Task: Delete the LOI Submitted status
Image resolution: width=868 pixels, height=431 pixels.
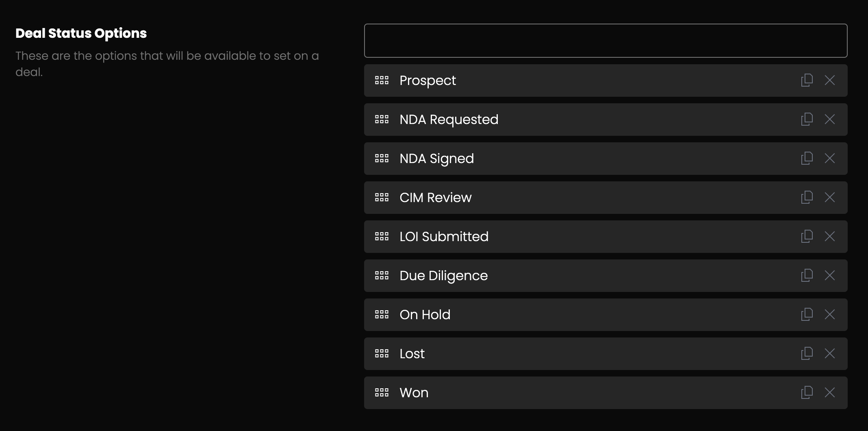Action: tap(829, 236)
